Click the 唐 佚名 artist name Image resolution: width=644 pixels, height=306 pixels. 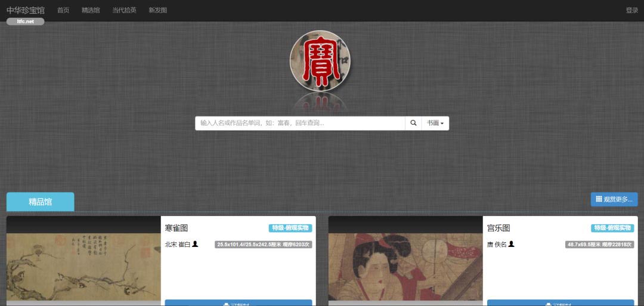pos(497,245)
